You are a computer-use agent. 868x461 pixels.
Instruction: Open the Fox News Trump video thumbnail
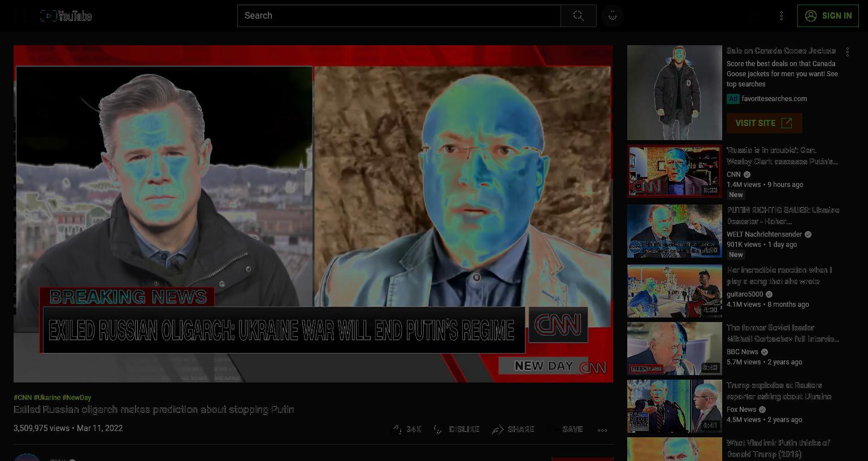(x=675, y=406)
